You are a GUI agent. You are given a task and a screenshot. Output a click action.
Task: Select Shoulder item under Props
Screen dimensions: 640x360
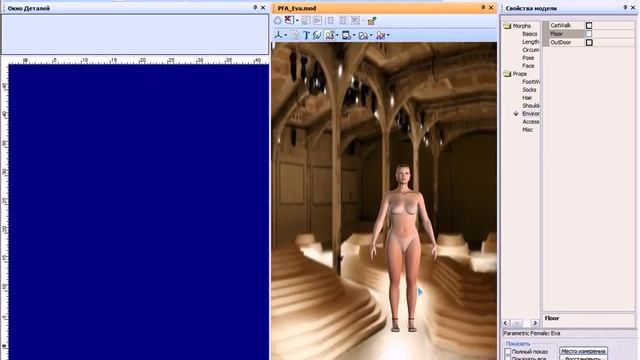(531, 106)
